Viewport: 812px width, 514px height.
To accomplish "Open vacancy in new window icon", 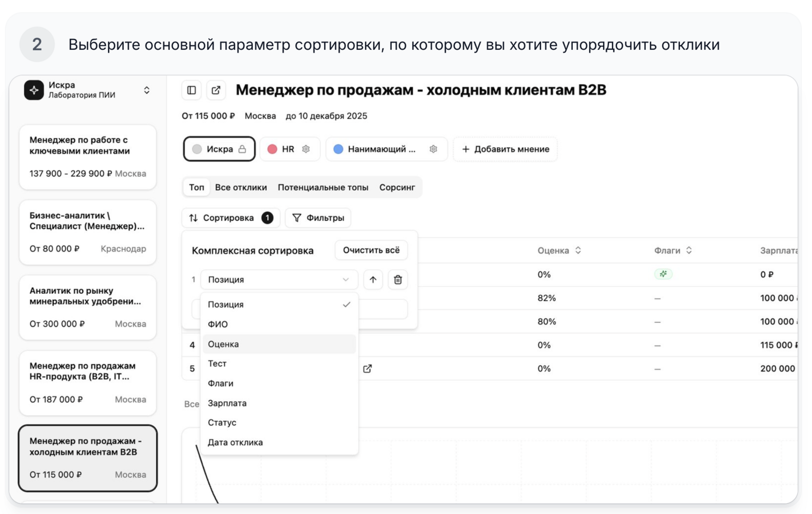I will 216,90.
